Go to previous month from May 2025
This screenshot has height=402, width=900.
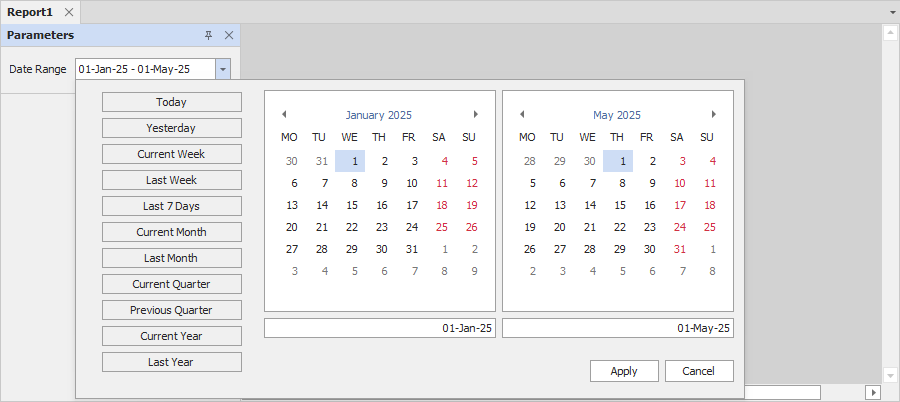(522, 114)
